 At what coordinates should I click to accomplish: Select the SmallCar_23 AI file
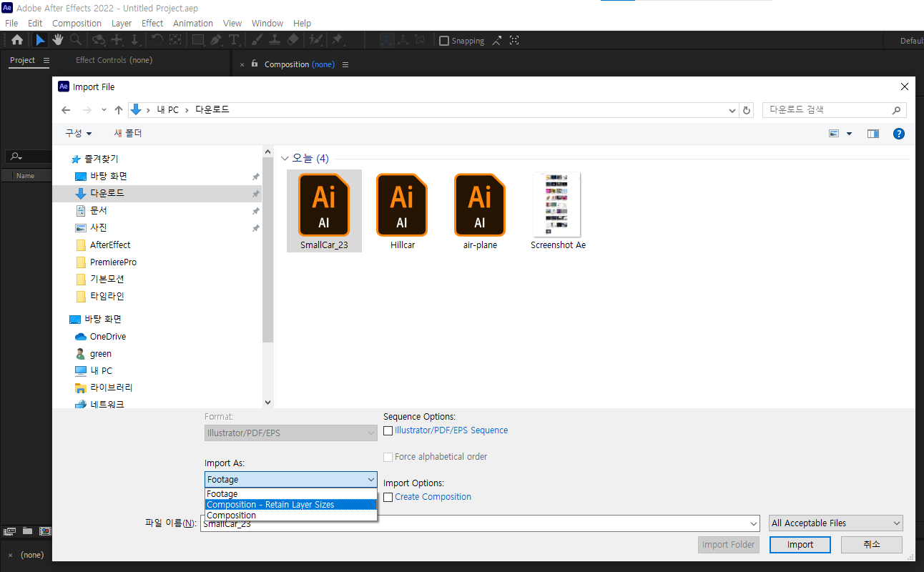[324, 211]
